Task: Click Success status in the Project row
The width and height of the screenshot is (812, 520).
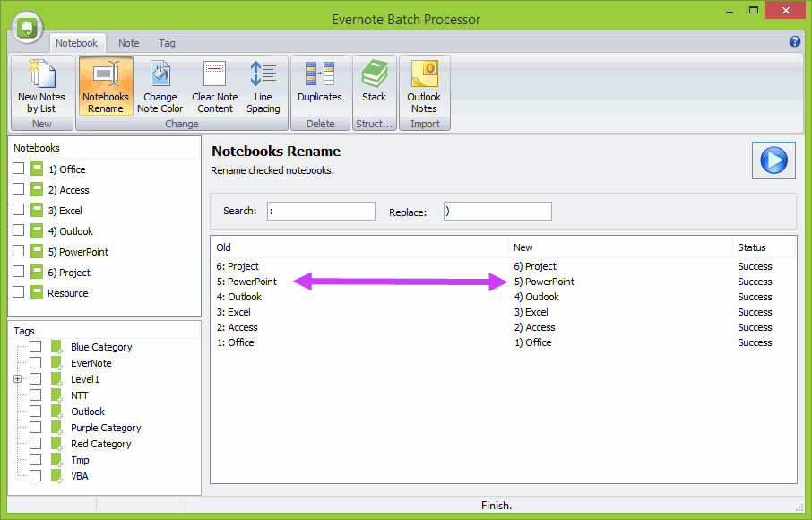Action: coord(755,266)
